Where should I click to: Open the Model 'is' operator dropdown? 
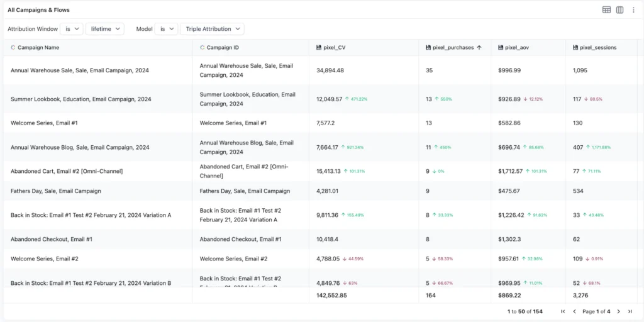(166, 29)
